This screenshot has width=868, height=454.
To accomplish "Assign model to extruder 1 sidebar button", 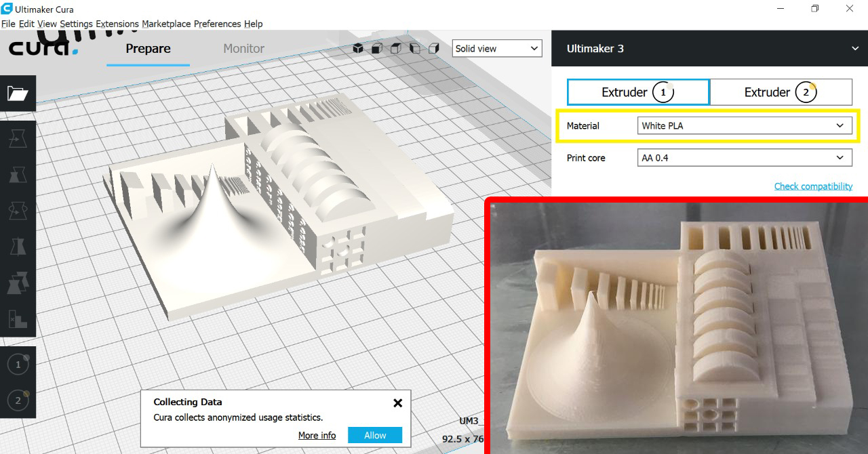I will tap(18, 365).
